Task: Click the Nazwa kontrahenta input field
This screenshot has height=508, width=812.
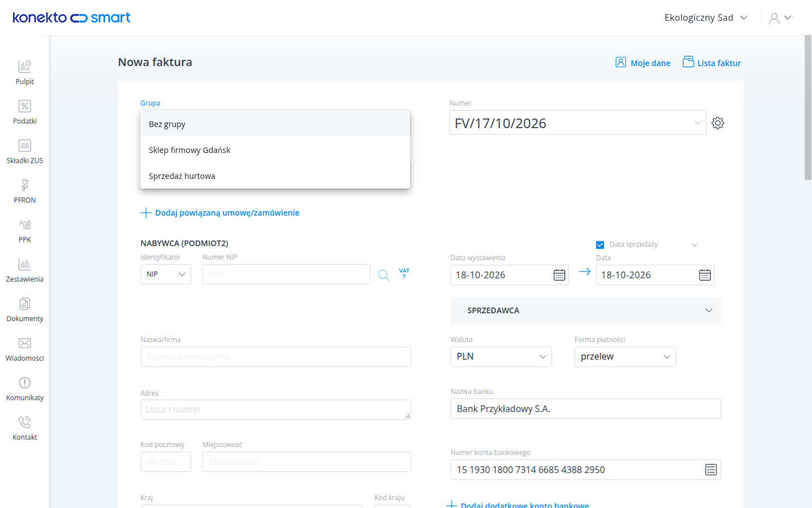Action: pyautogui.click(x=276, y=357)
